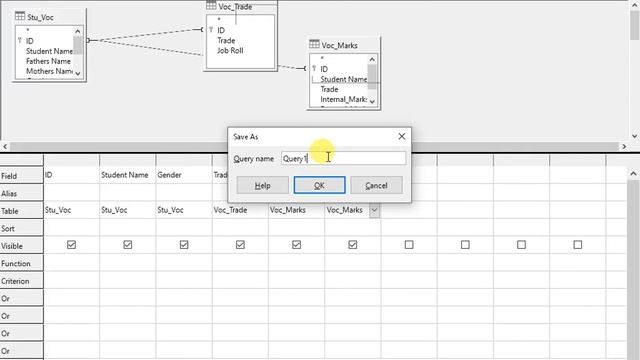Click Field cell containing Student Name in grid
Viewport: 640px width, 360px height.
(x=127, y=175)
